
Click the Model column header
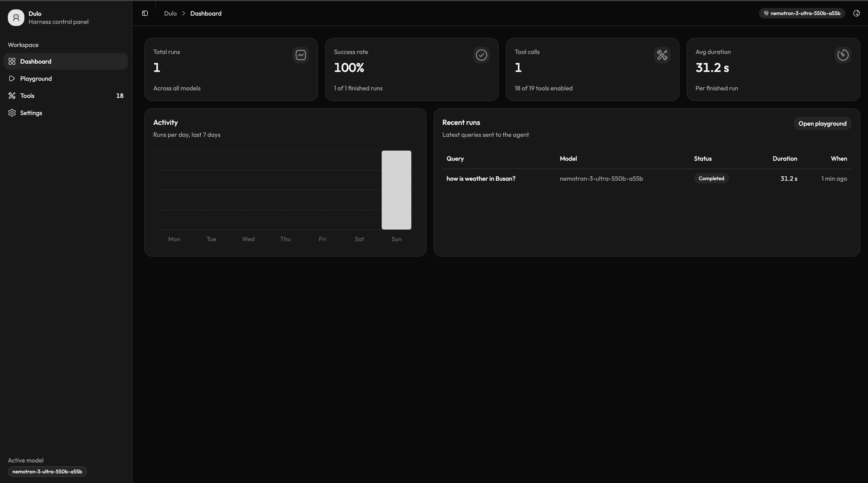(568, 159)
